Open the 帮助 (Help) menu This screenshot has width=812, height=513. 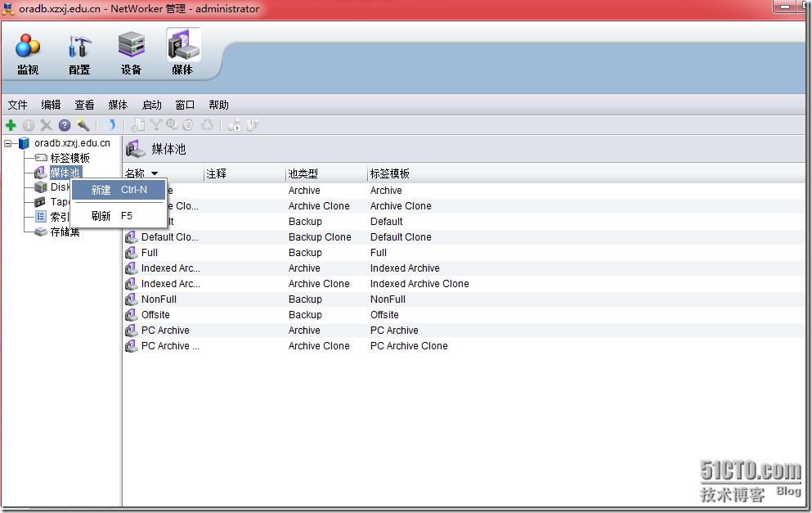[218, 106]
